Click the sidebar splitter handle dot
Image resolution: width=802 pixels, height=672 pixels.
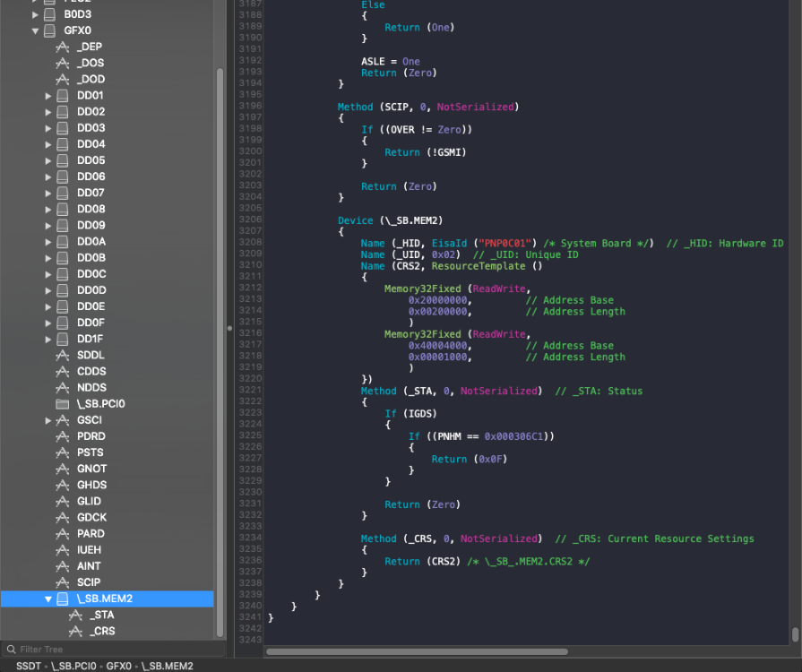click(229, 328)
